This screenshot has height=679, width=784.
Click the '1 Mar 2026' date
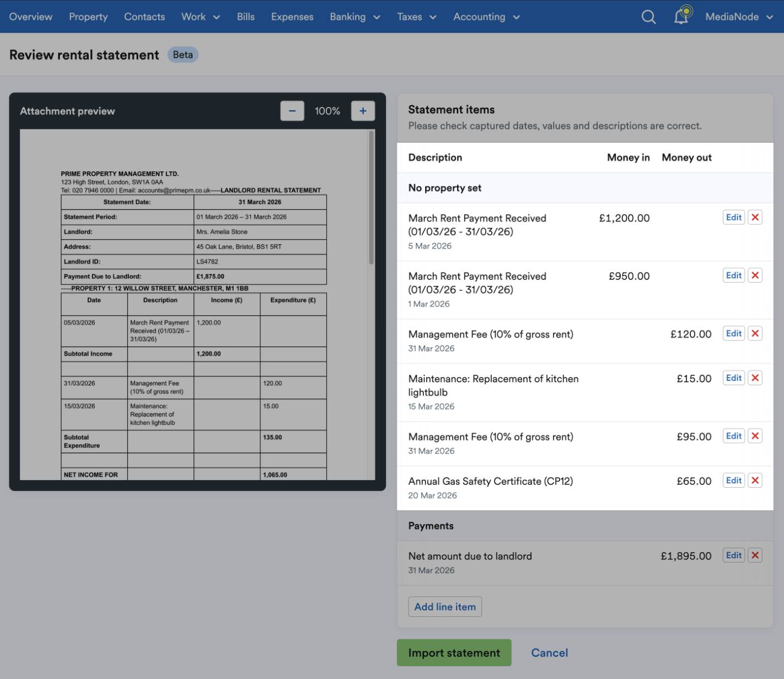(x=429, y=304)
